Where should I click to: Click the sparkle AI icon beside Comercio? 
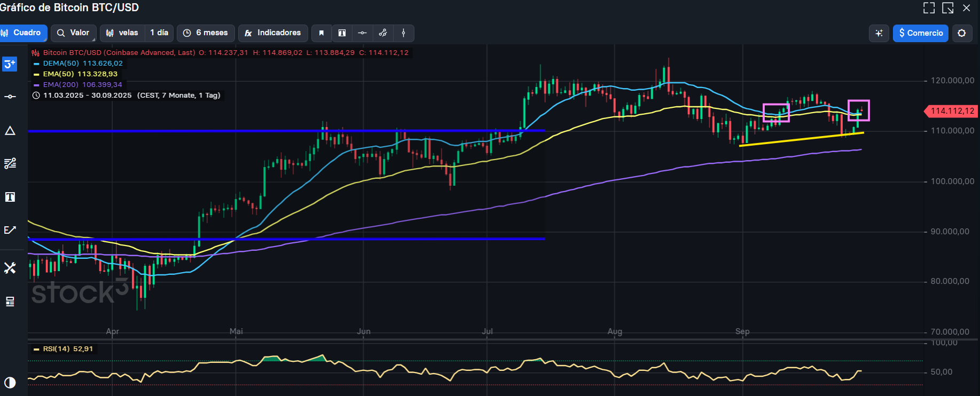click(879, 33)
